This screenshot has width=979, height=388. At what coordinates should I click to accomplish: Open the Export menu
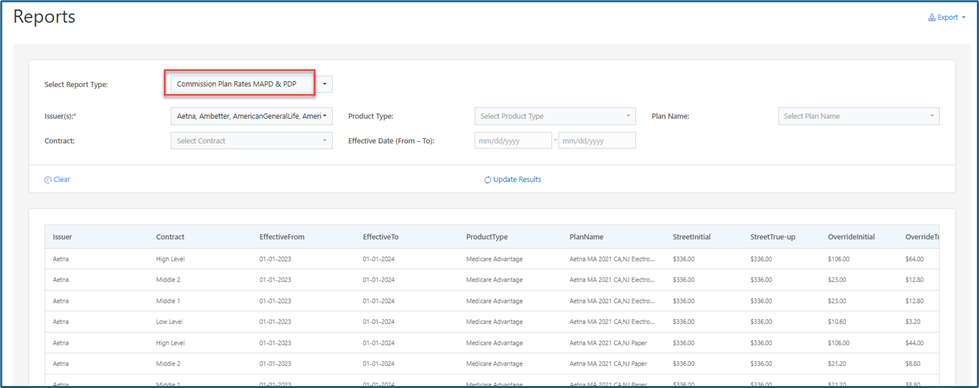pyautogui.click(x=947, y=17)
